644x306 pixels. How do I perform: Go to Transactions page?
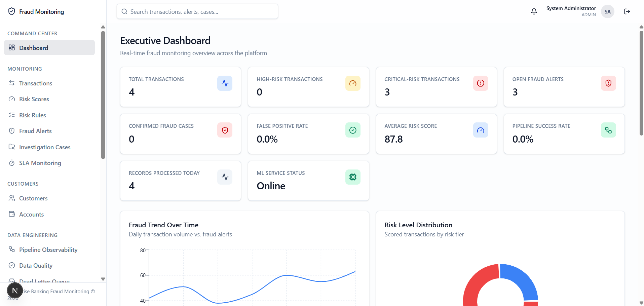(49, 83)
